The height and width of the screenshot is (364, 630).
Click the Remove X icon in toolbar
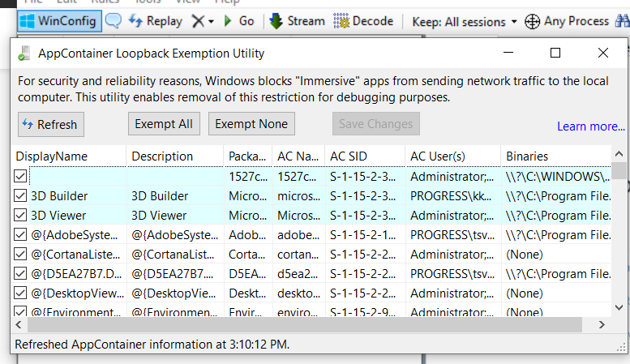tap(198, 21)
